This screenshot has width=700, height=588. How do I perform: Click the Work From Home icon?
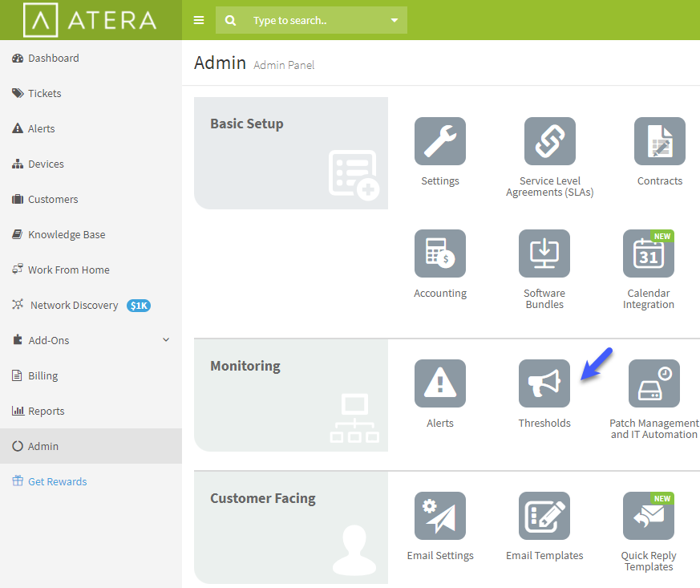tap(18, 269)
